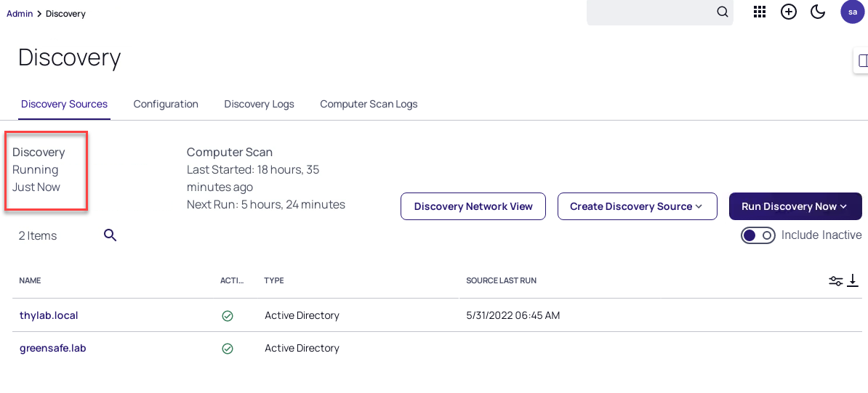Click the search icon beside 2 Items
The image size is (868, 393).
tap(110, 235)
